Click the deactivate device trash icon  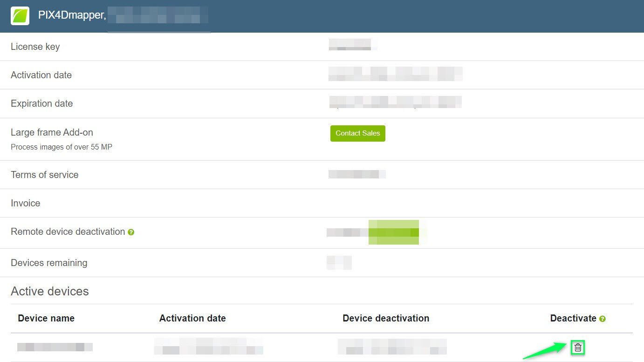point(578,347)
